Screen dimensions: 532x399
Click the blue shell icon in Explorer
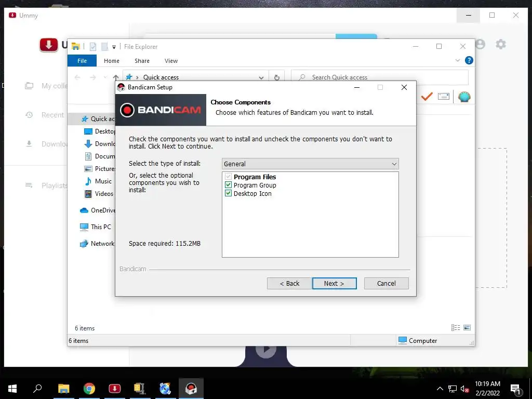(464, 97)
